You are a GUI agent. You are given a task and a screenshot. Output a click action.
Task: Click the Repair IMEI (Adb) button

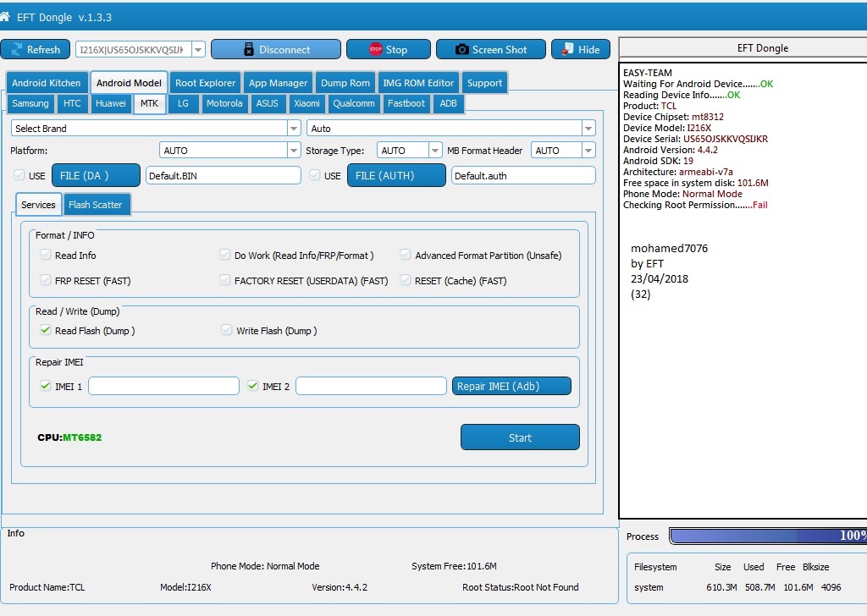click(x=511, y=386)
